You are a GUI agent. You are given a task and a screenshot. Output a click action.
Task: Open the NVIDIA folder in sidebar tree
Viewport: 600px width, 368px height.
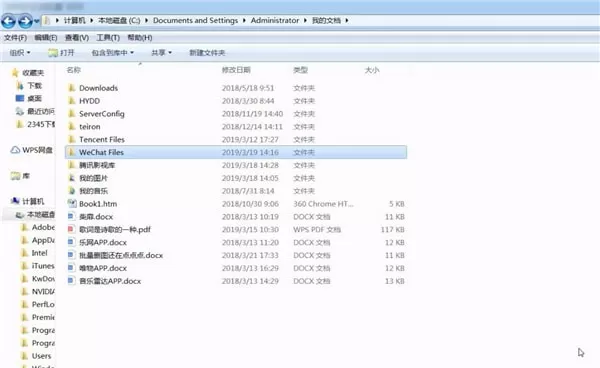pyautogui.click(x=43, y=292)
